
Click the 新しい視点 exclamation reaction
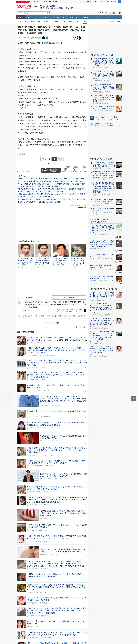[x=83, y=169]
